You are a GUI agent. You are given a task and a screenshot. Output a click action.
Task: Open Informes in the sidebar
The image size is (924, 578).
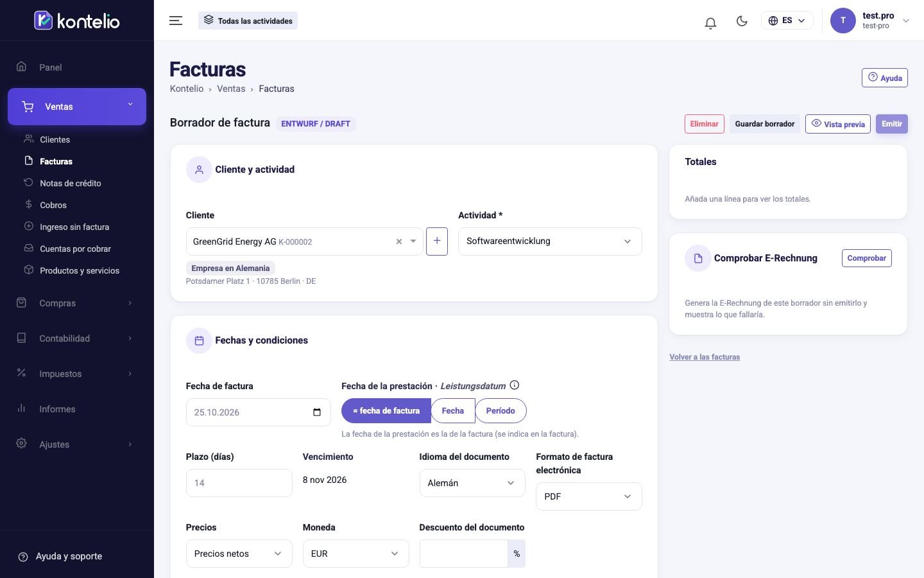tap(77, 409)
